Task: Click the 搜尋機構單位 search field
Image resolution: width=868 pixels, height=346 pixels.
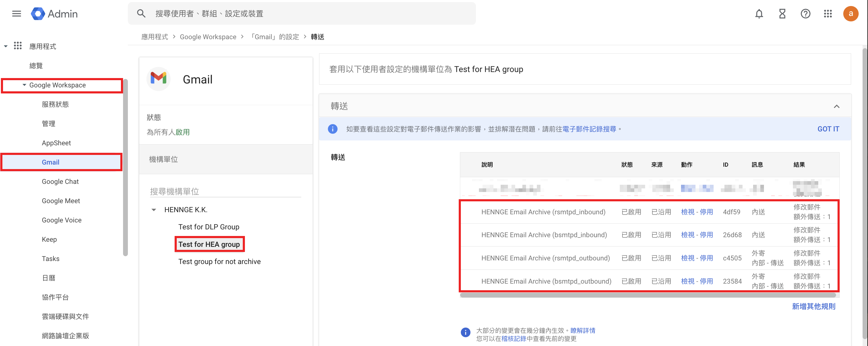Action: (225, 191)
